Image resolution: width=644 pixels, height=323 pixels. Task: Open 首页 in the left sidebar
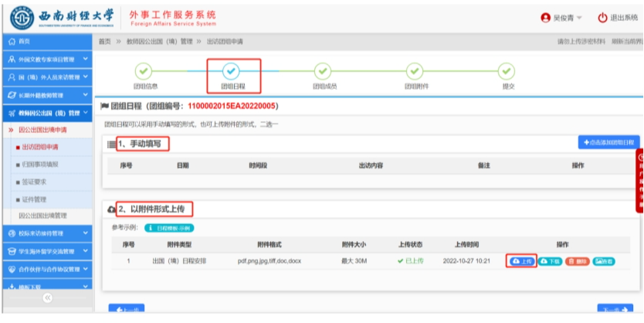tap(23, 40)
